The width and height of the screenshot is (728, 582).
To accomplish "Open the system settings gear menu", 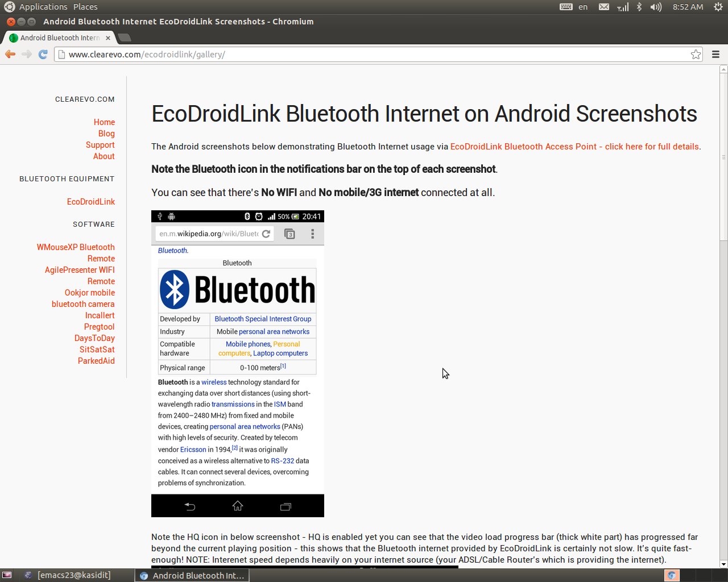I will click(718, 7).
